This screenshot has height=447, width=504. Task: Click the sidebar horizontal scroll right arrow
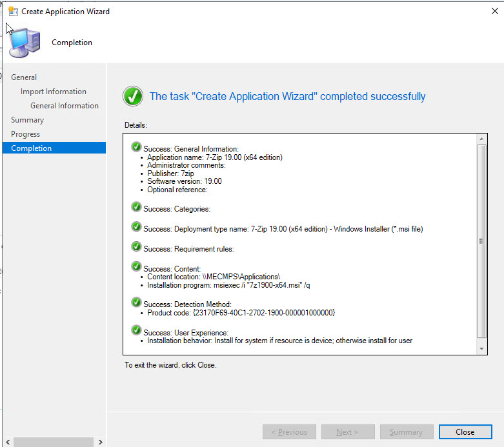(101, 442)
